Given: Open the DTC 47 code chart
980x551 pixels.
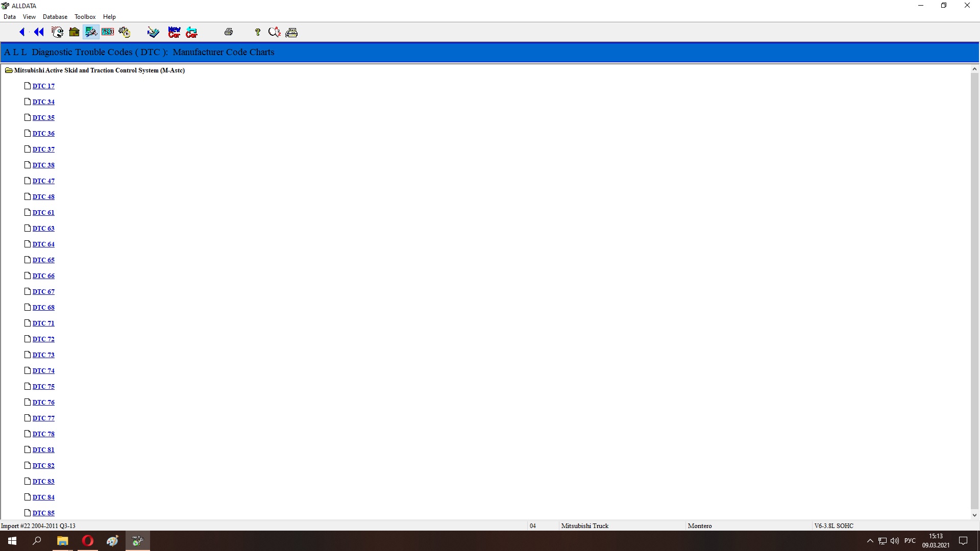Looking at the screenshot, I should click(x=43, y=181).
